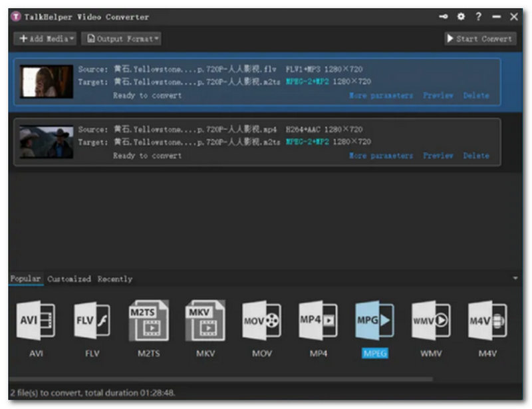
Task: Open the Output Format dropdown
Action: [121, 39]
